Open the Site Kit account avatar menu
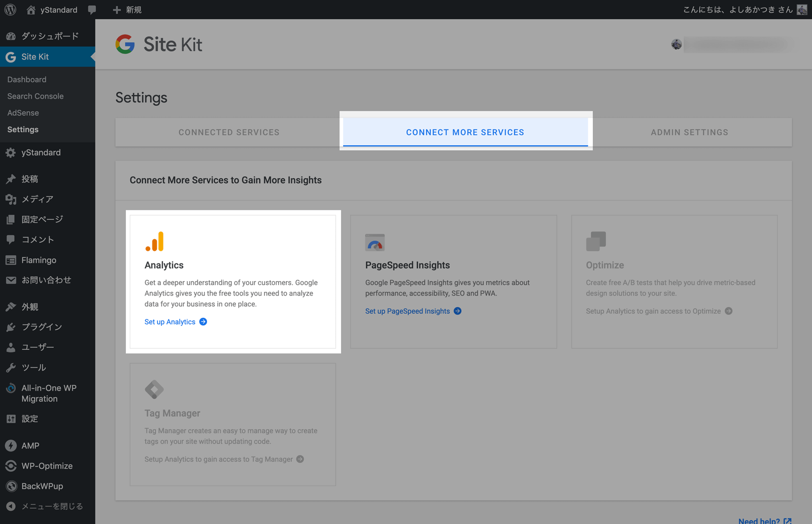The height and width of the screenshot is (524, 812). 676,45
